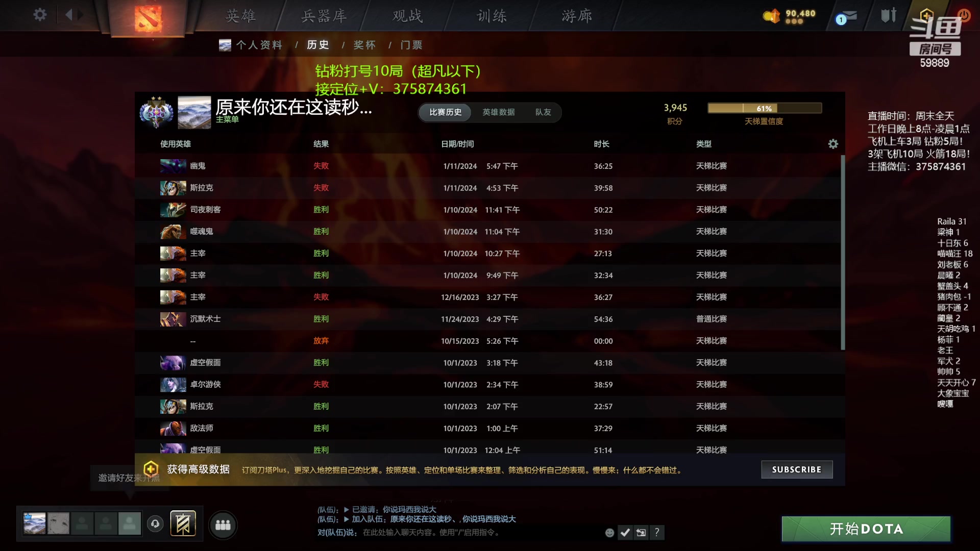This screenshot has height=551, width=980.
Task: Click the player profile avatar image
Action: pyautogui.click(x=194, y=112)
